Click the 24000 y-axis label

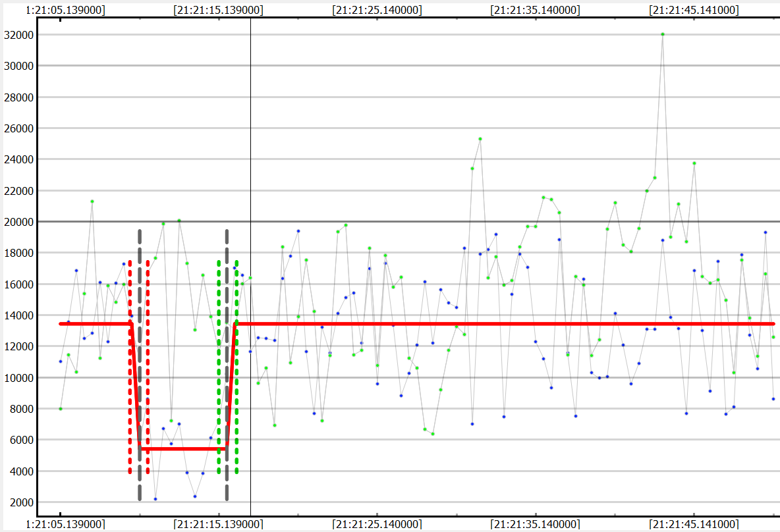coord(19,159)
